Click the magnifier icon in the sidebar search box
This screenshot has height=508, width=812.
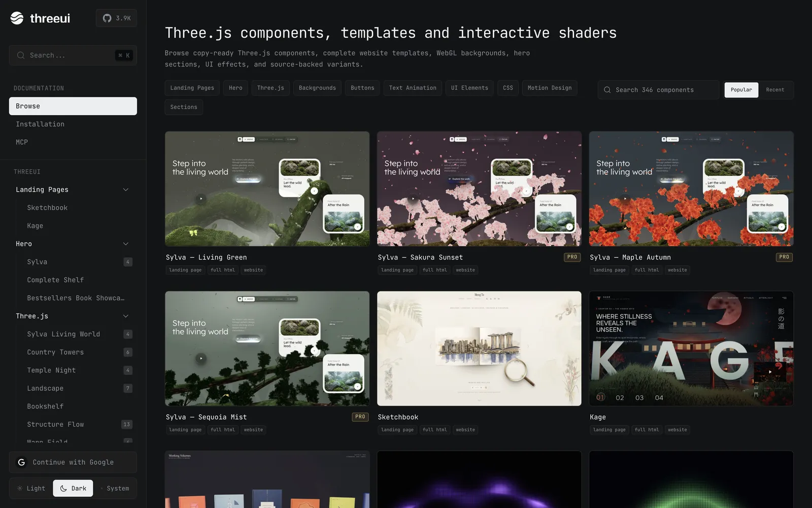21,55
